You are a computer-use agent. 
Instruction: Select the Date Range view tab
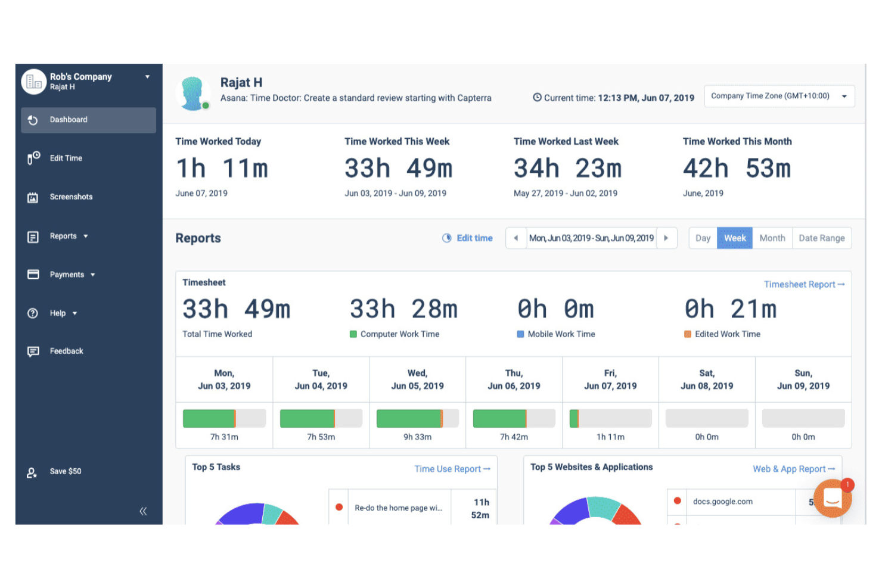[x=822, y=238]
